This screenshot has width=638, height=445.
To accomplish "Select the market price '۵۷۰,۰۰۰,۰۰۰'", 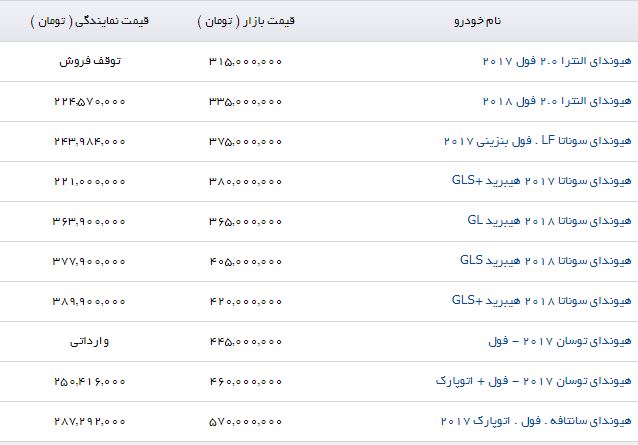I will (x=245, y=421).
